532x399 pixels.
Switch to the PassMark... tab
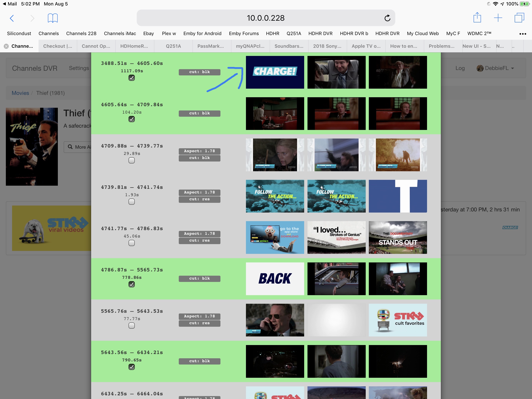point(211,46)
